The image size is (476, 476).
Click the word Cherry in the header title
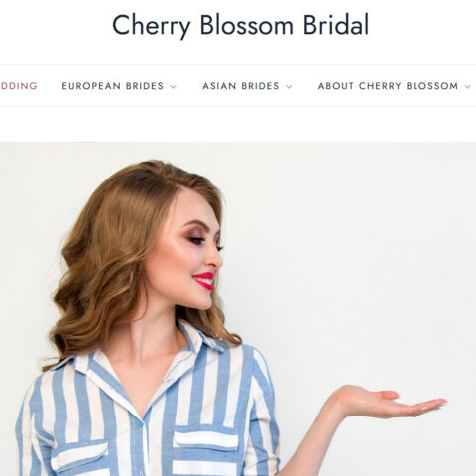152,26
